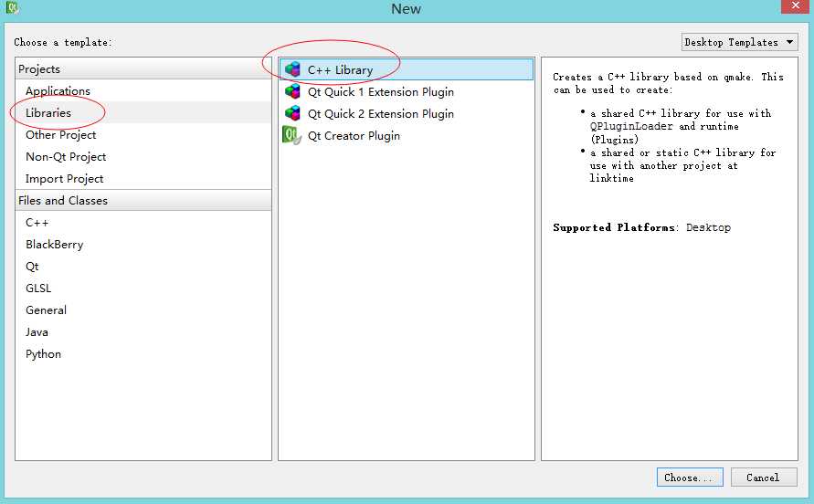Pick Qt Creator Plugin label
Screen dimensions: 814x504
354,135
